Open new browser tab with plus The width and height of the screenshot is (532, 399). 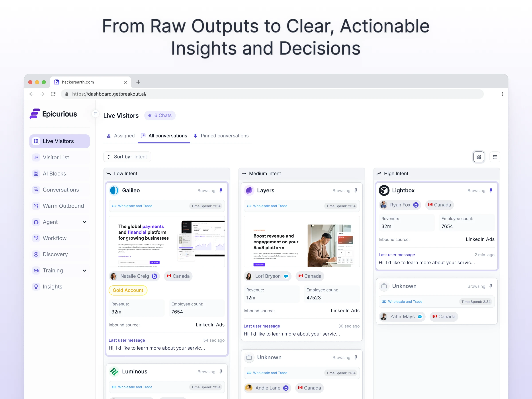click(x=138, y=82)
